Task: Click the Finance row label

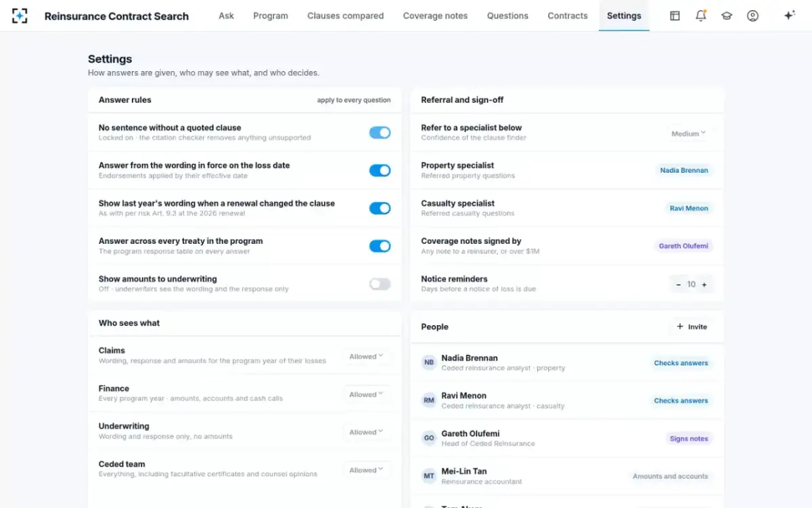Action: [x=114, y=389]
